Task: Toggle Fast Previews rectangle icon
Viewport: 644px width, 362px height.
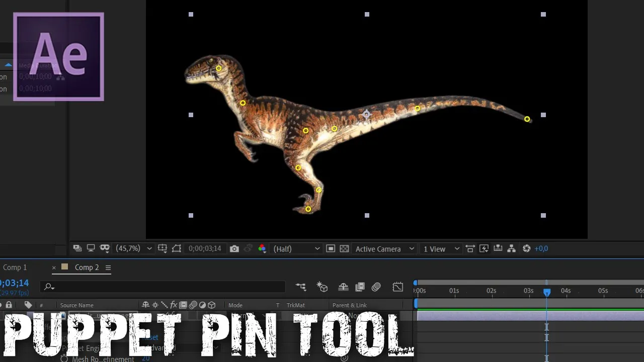Action: [331, 248]
